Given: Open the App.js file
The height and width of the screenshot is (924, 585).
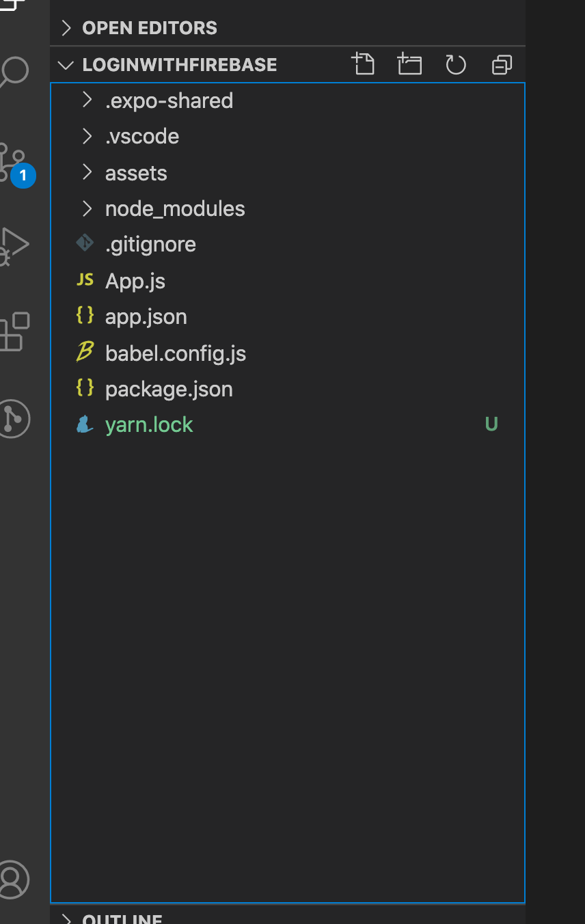Looking at the screenshot, I should click(x=135, y=280).
